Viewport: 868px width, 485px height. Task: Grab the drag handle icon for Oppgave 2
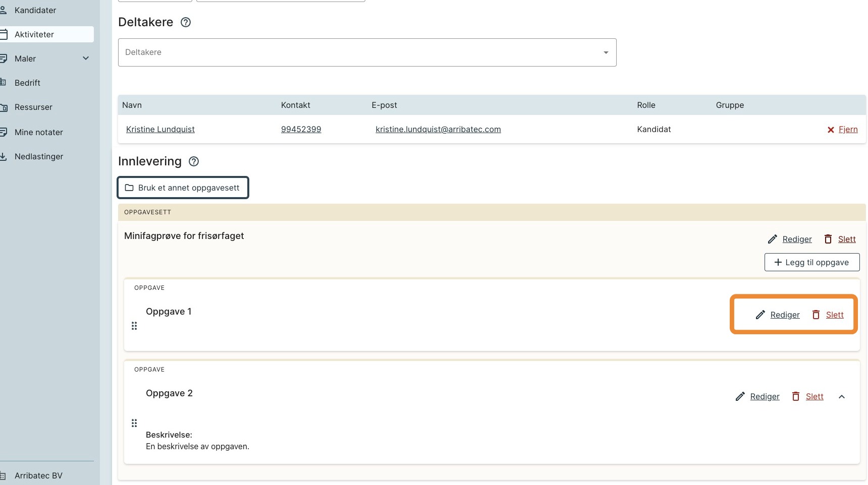click(134, 423)
